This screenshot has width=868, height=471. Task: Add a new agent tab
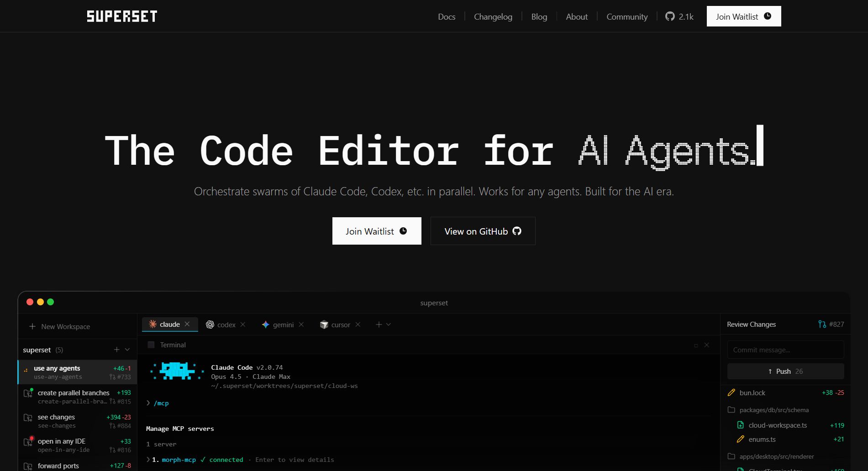379,324
